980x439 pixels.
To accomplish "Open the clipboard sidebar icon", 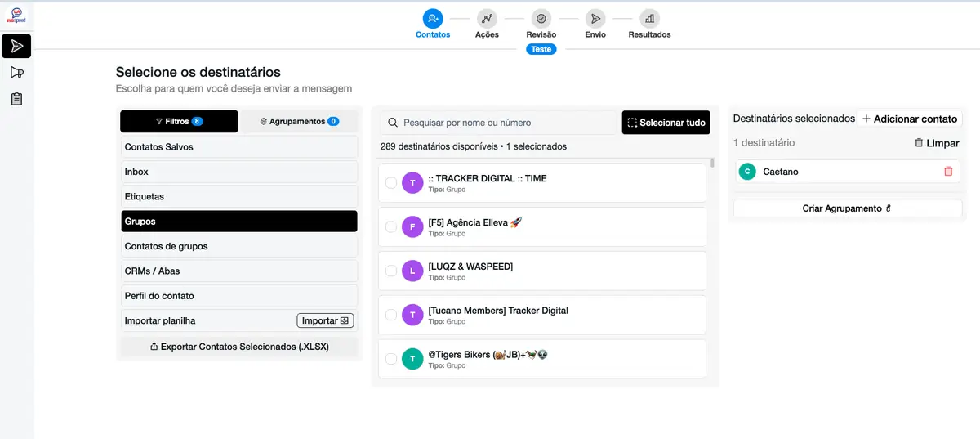I will tap(16, 99).
